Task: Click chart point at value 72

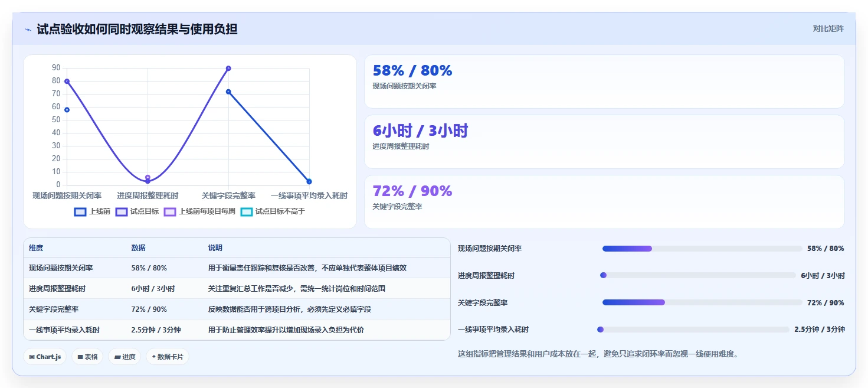Action: coord(228,92)
